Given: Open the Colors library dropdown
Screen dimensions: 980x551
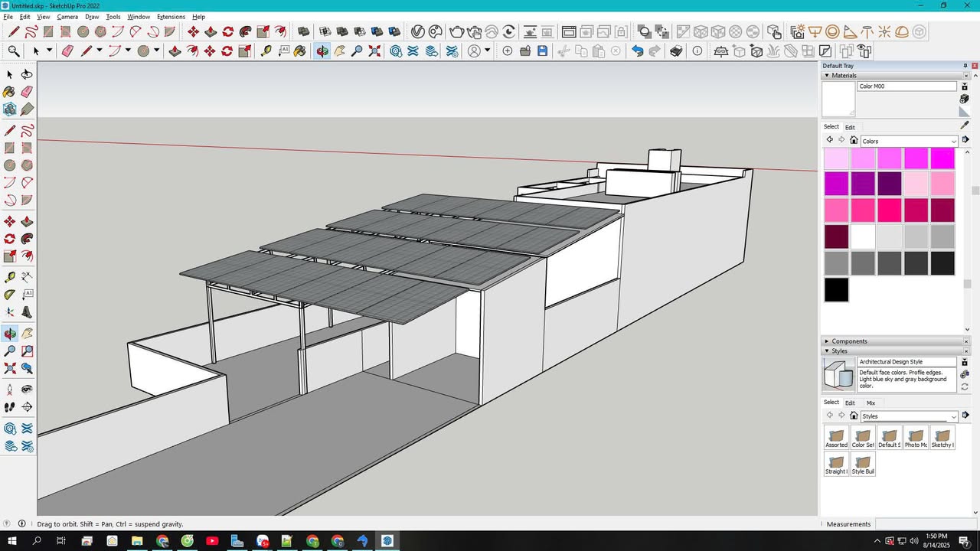Looking at the screenshot, I should [x=910, y=141].
